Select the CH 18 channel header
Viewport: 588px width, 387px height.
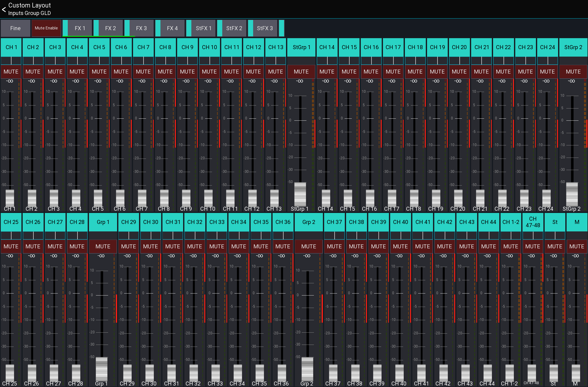click(415, 47)
